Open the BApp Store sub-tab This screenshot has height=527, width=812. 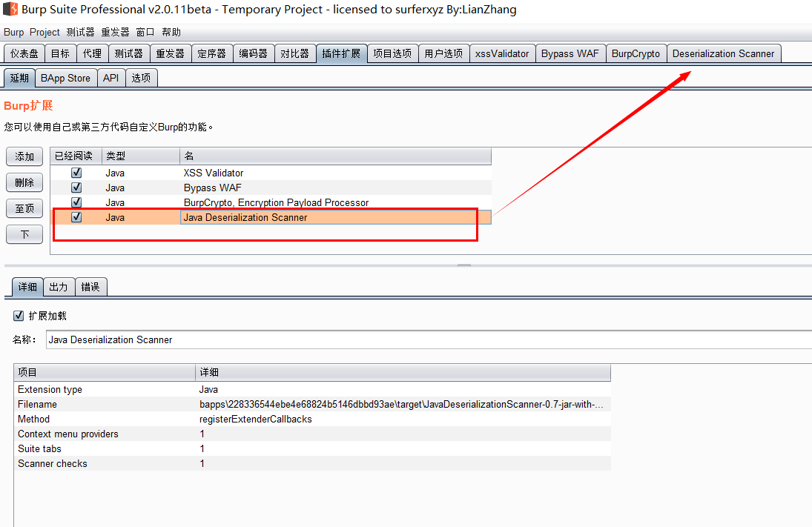66,78
